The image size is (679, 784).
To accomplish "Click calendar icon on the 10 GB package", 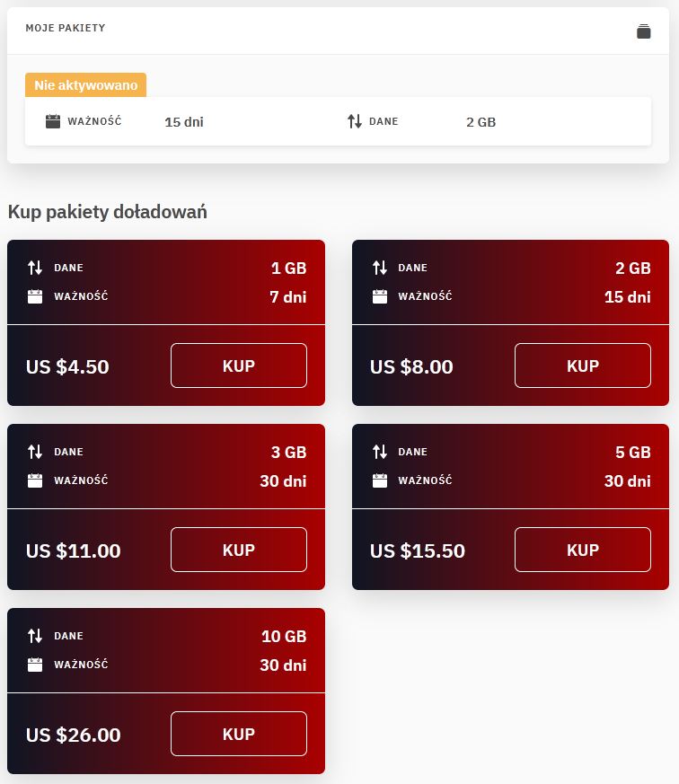I will pyautogui.click(x=35, y=665).
